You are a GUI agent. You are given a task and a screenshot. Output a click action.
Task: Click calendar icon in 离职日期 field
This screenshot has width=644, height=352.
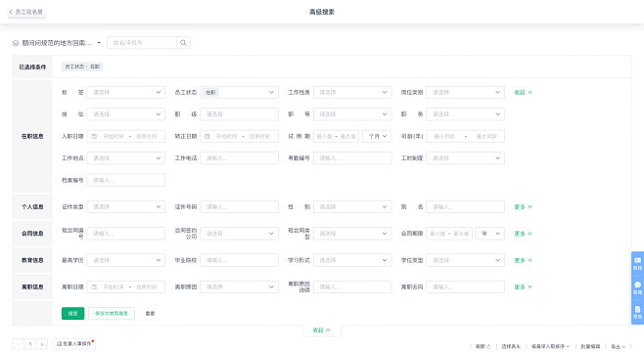pos(94,286)
